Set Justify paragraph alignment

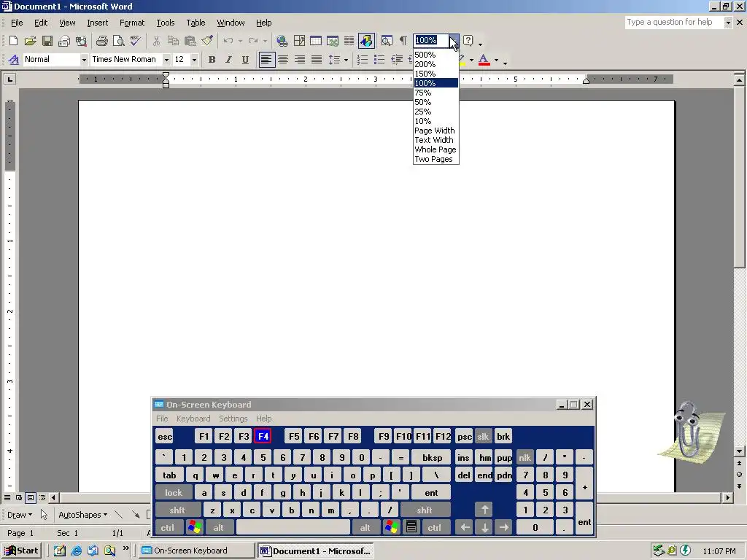pyautogui.click(x=317, y=60)
